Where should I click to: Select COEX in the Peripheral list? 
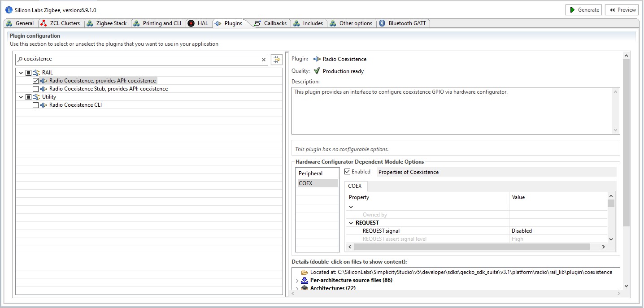coord(318,183)
